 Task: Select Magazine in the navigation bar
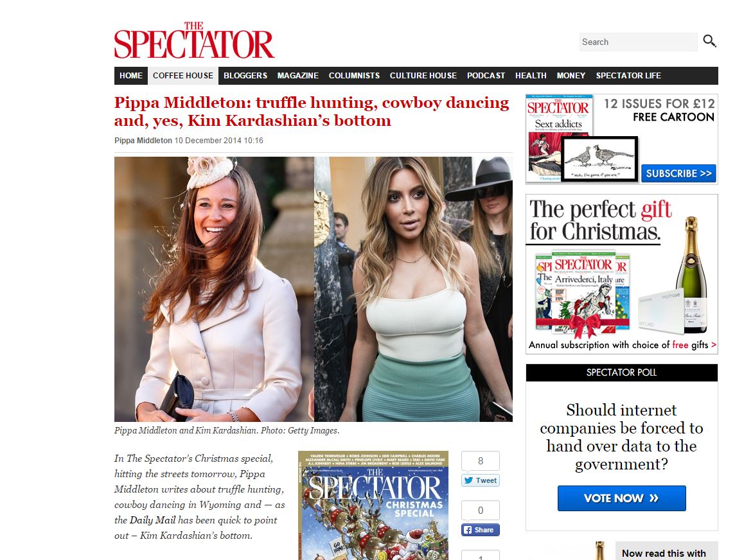click(x=298, y=75)
